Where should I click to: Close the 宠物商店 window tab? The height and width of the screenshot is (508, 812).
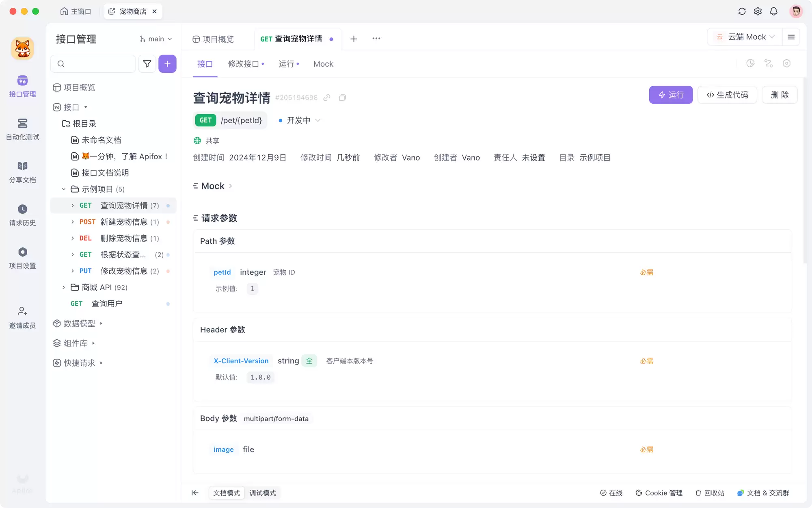154,11
